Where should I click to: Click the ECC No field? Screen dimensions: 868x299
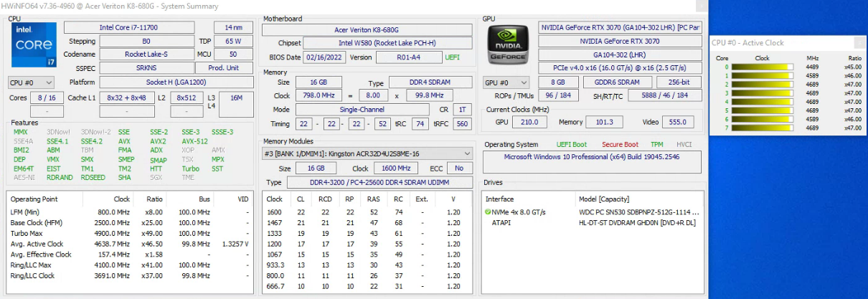point(459,168)
